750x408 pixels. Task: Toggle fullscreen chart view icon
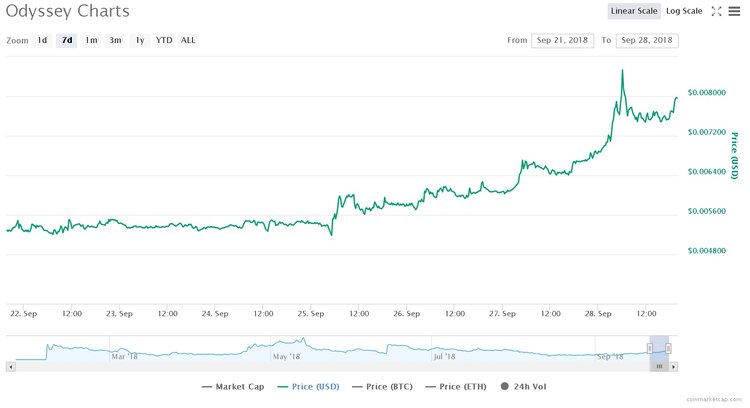[716, 11]
